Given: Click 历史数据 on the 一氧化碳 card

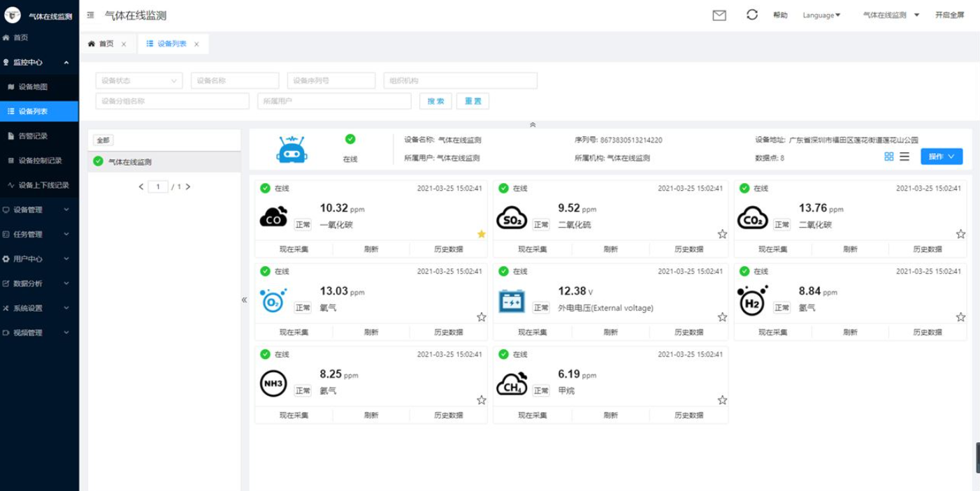Looking at the screenshot, I should pos(448,249).
